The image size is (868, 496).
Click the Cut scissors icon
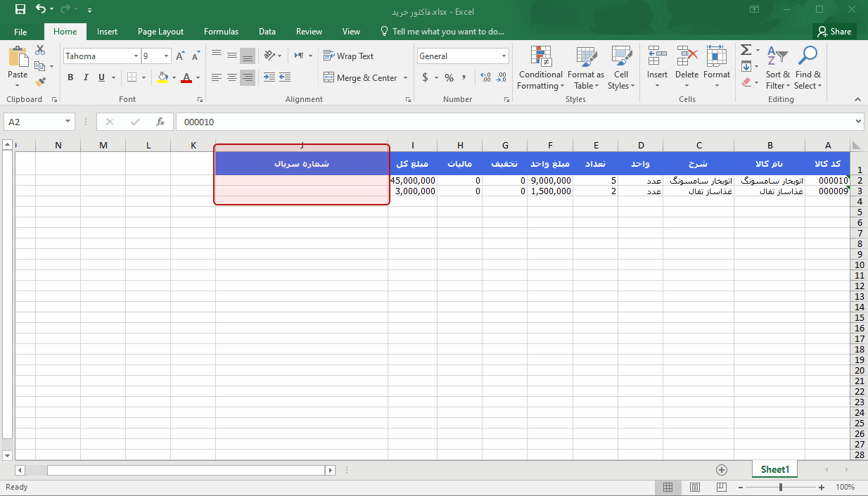[40, 50]
